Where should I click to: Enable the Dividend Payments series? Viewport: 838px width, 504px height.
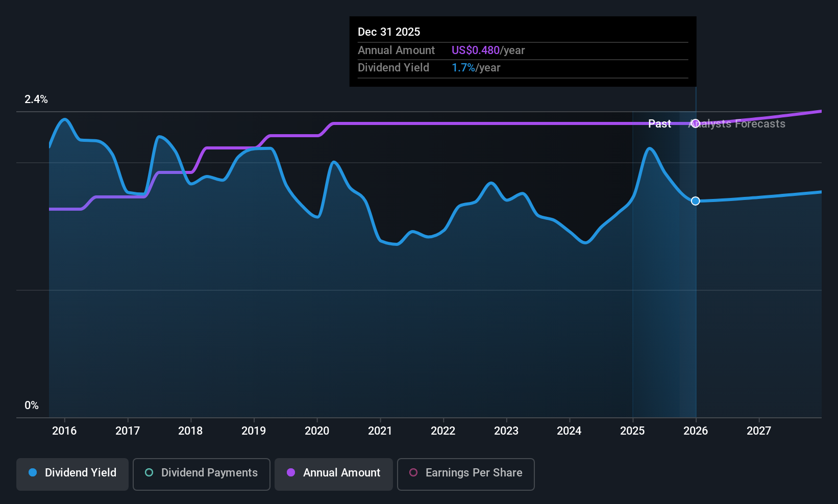coord(201,474)
